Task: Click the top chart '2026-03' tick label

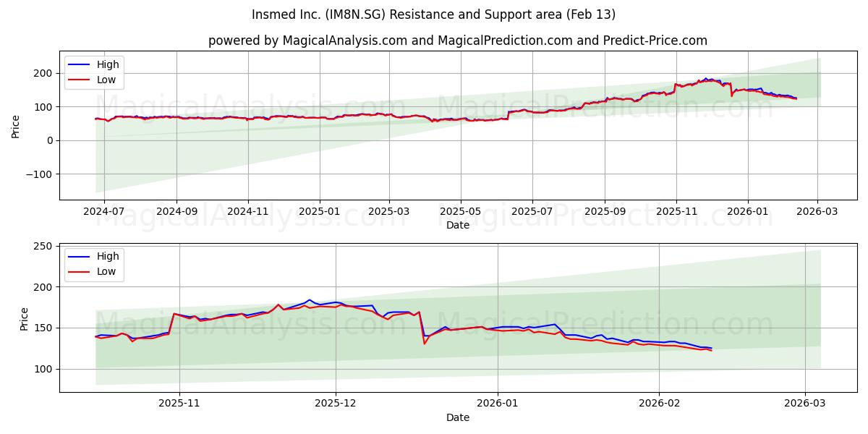Action: [x=818, y=210]
